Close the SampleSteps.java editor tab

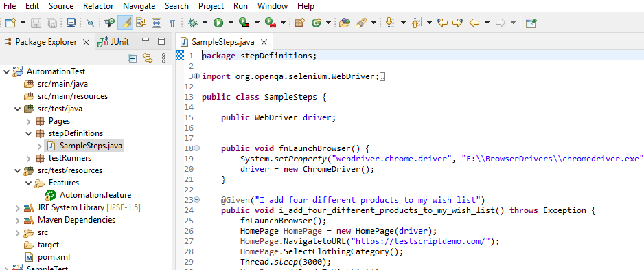click(264, 42)
